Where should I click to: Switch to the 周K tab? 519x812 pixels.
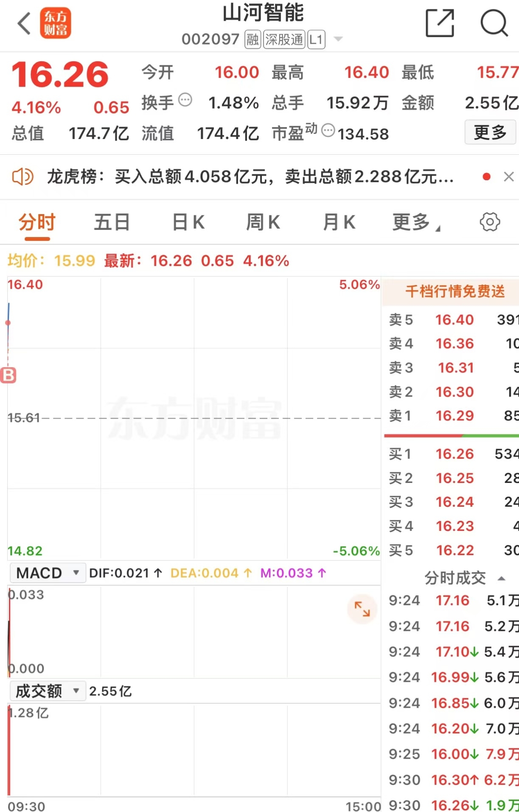(263, 222)
